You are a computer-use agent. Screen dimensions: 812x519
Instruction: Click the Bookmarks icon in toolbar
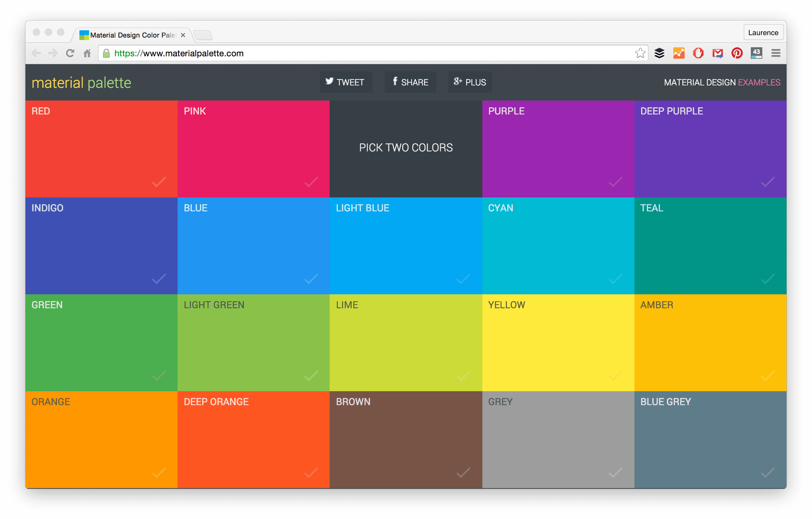pyautogui.click(x=641, y=53)
